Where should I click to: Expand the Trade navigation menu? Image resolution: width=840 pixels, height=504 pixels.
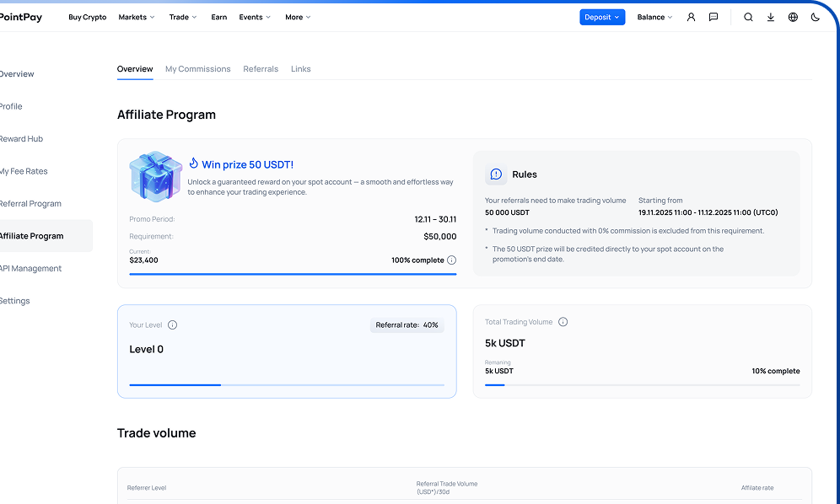(183, 17)
